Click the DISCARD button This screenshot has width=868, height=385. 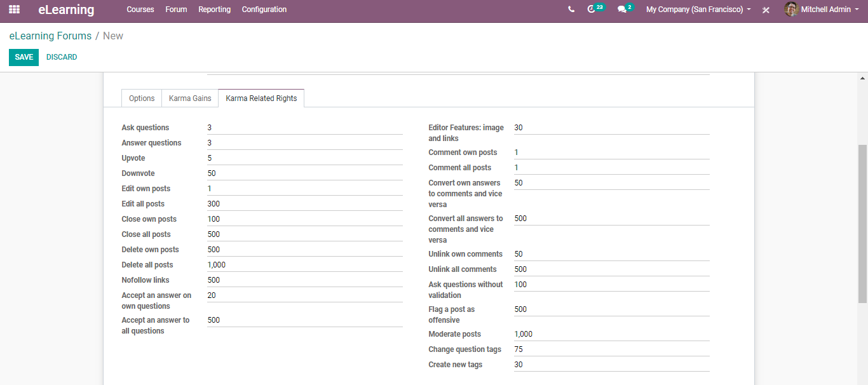(x=62, y=57)
